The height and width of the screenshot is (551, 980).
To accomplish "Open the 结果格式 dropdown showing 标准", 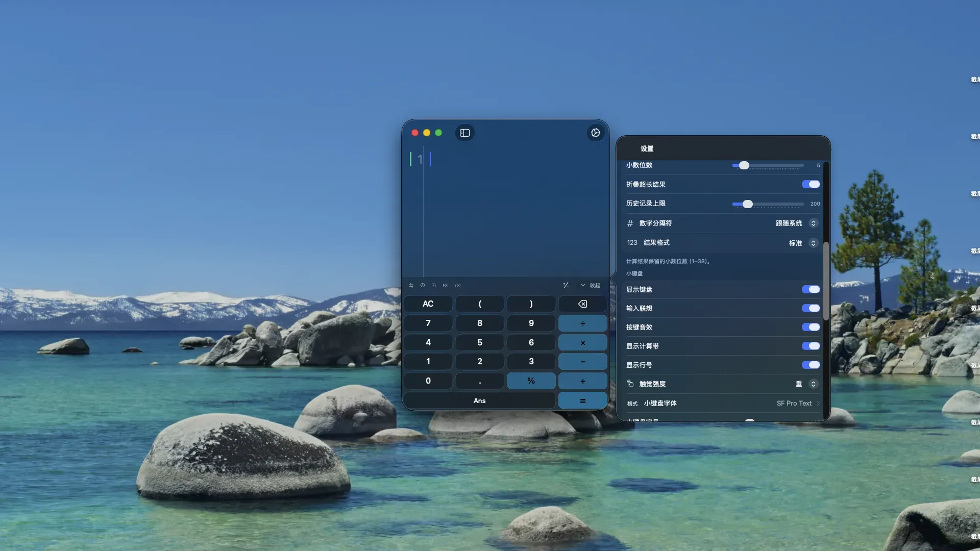I will tap(803, 243).
